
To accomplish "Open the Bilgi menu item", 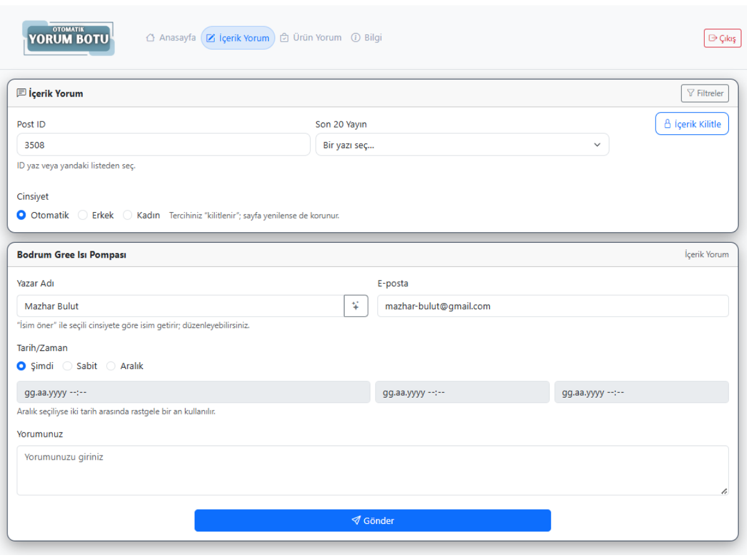I will click(x=367, y=38).
